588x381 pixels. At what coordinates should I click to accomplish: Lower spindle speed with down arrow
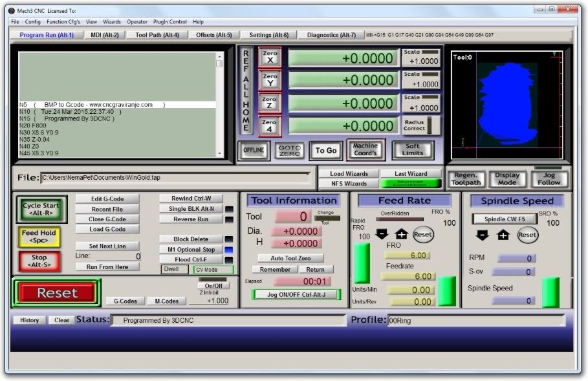point(483,235)
